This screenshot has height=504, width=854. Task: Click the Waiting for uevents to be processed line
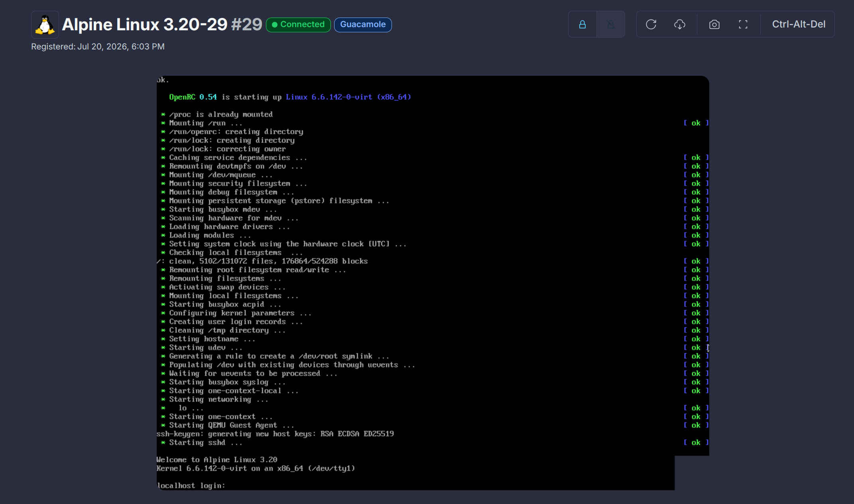[x=249, y=374]
